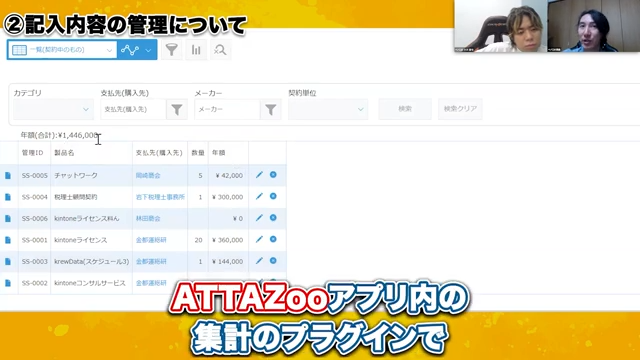Click the bar chart aggregate icon
Screen dimensions: 640x360
(196, 50)
